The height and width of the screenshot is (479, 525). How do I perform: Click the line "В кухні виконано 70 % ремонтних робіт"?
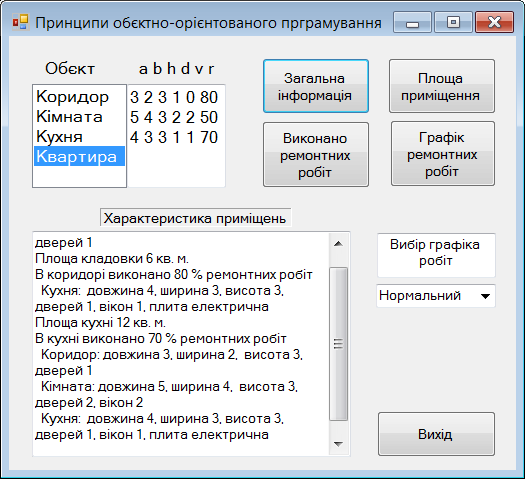click(161, 338)
